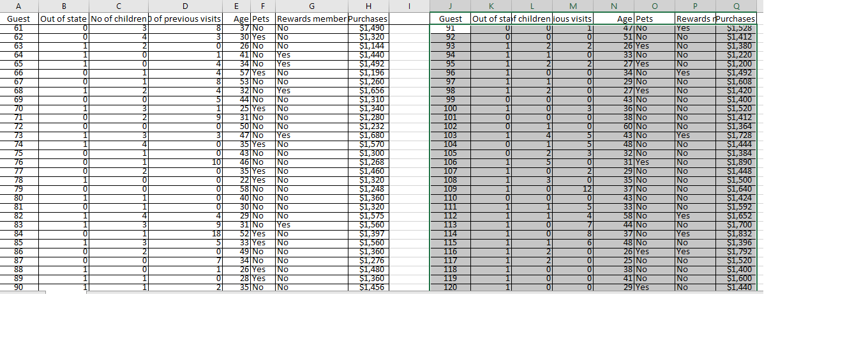Click the "Purchases" header in column Q

[x=736, y=19]
